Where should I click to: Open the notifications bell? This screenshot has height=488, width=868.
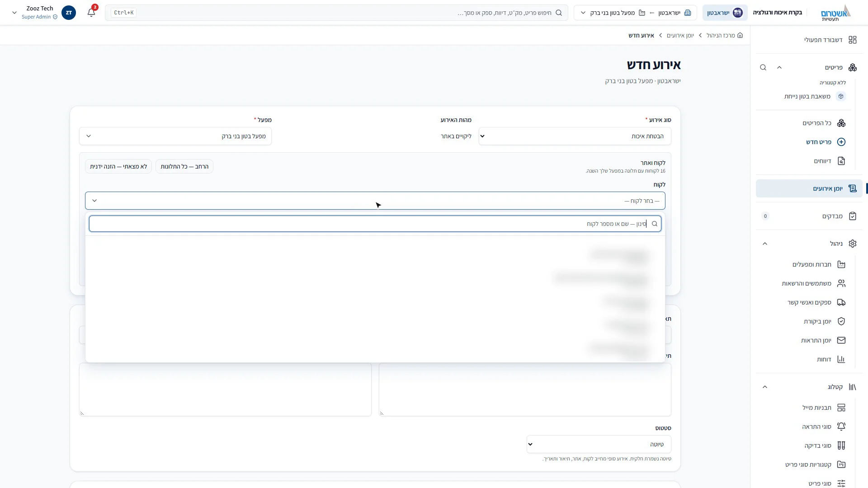click(x=91, y=13)
